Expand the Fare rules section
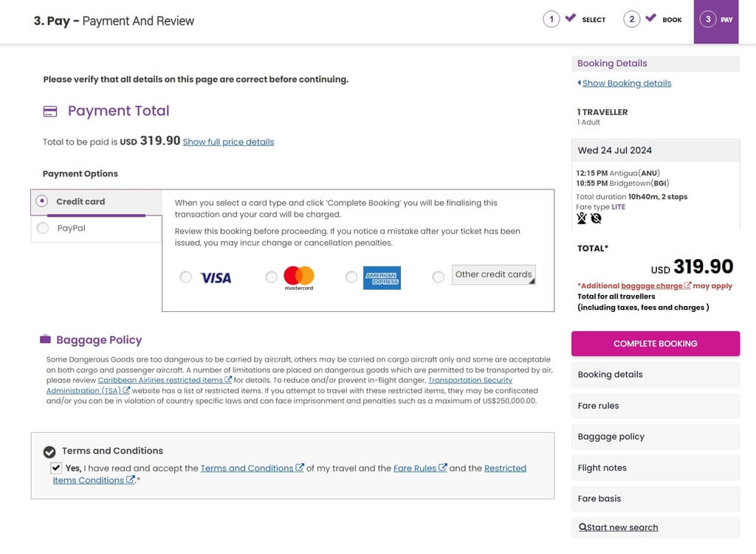The width and height of the screenshot is (756, 554). (x=656, y=406)
